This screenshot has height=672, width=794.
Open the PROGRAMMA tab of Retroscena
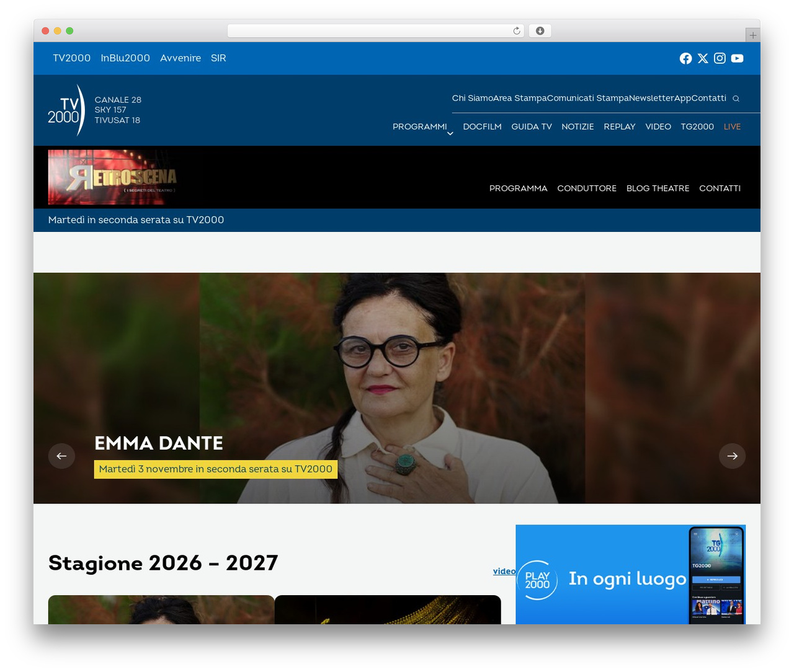coord(519,188)
